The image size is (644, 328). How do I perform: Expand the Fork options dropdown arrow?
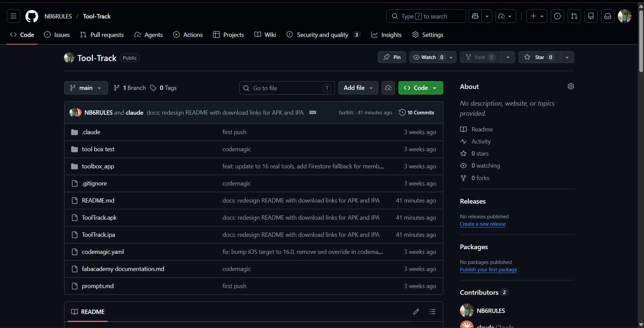point(508,57)
